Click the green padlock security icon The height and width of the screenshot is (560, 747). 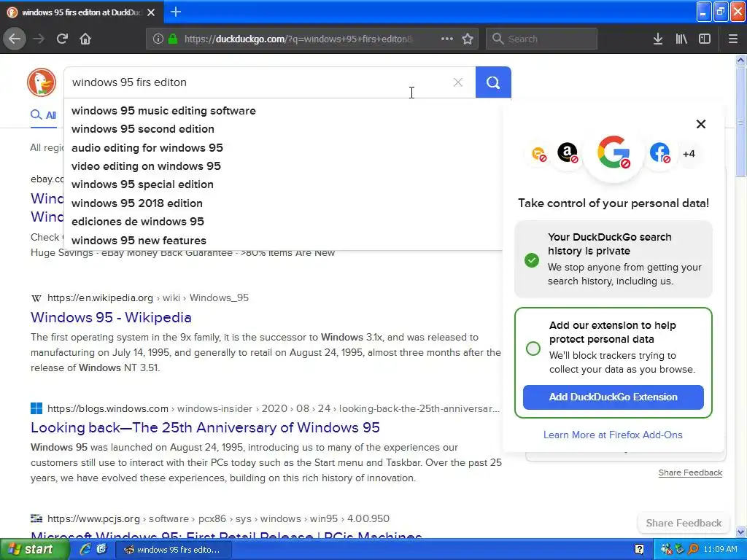(173, 39)
